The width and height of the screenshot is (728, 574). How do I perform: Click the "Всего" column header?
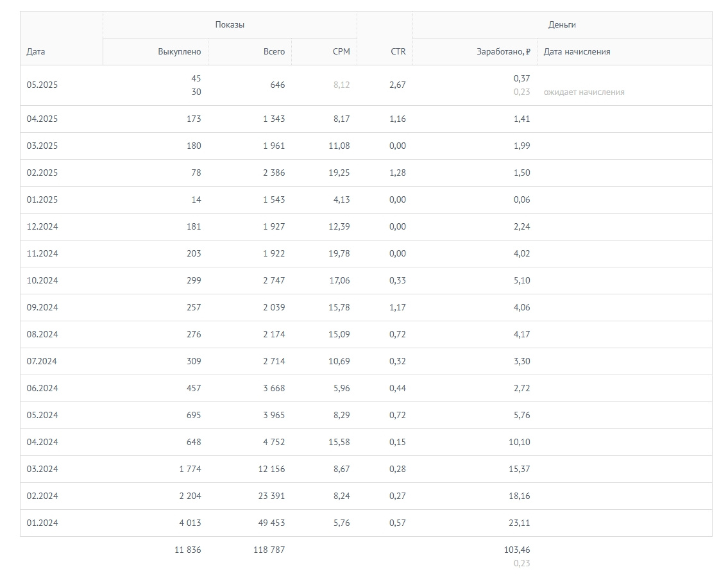274,52
